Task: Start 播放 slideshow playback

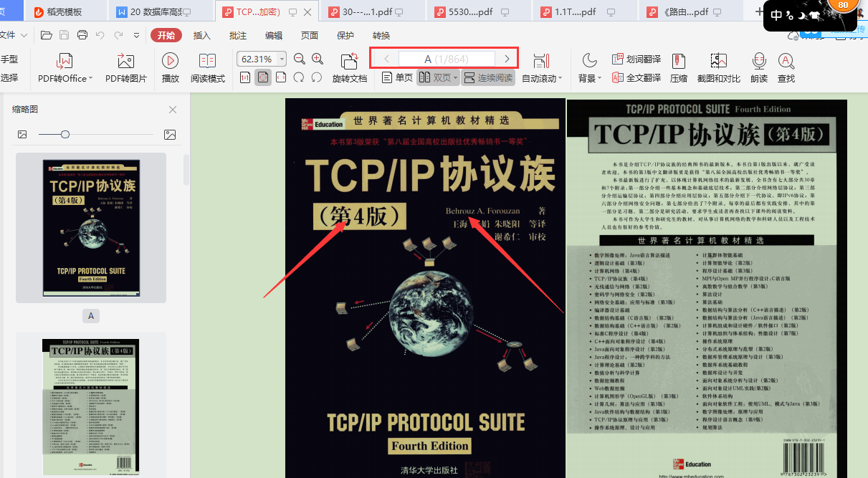Action: (171, 69)
